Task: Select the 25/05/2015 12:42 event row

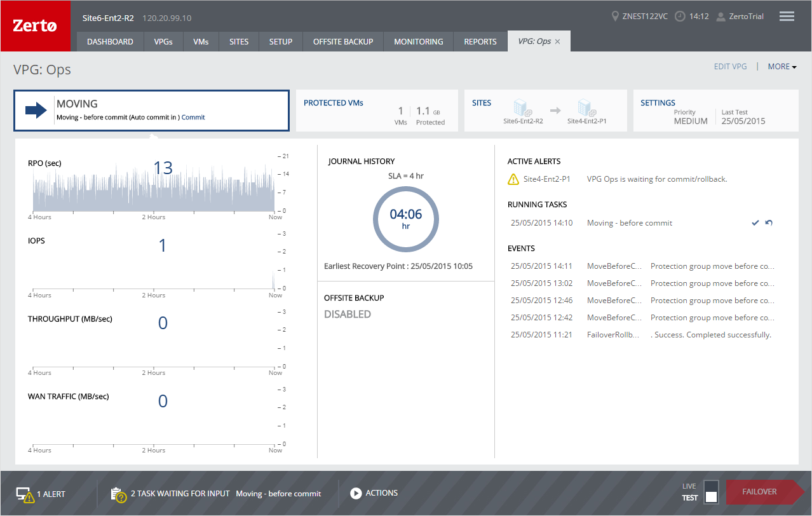Action: tap(643, 318)
